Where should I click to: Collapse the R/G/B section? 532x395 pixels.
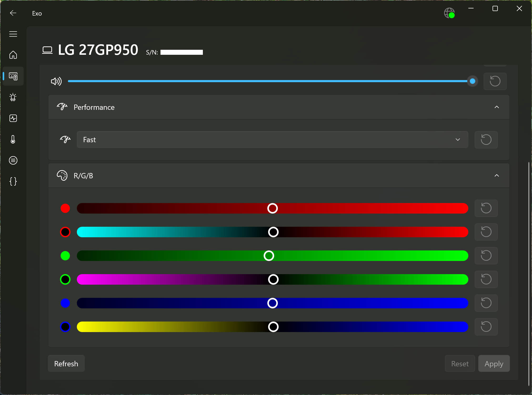(x=496, y=176)
